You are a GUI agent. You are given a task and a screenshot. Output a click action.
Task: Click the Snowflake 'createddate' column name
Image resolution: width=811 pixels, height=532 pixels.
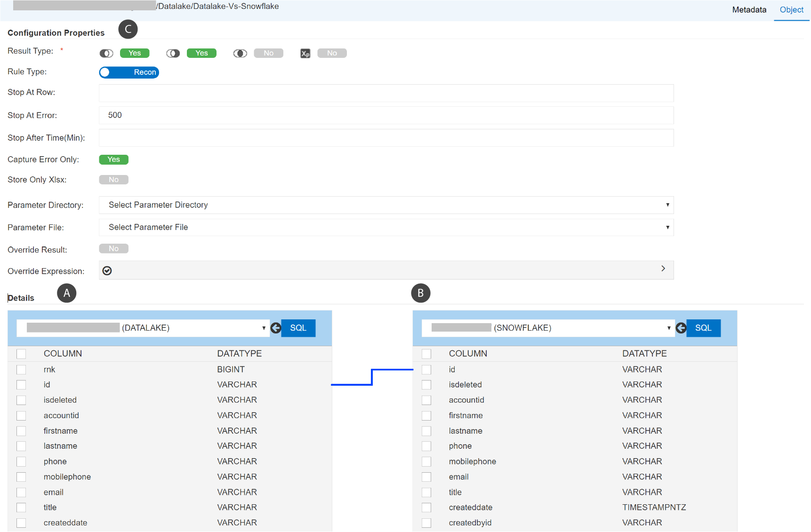click(471, 508)
